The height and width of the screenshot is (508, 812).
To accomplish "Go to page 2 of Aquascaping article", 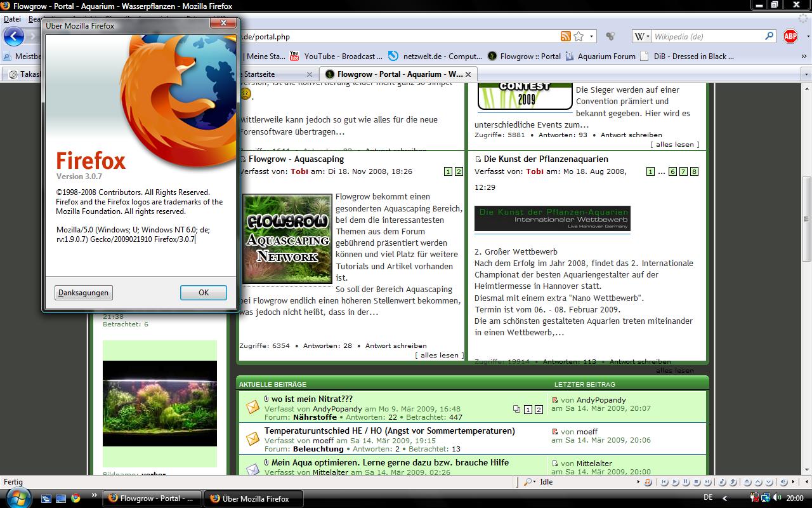I will coord(459,172).
